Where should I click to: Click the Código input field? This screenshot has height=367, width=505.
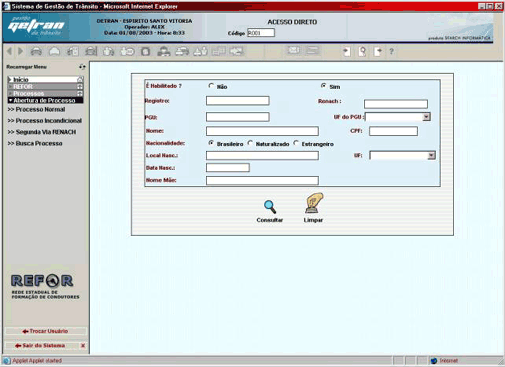coord(261,33)
